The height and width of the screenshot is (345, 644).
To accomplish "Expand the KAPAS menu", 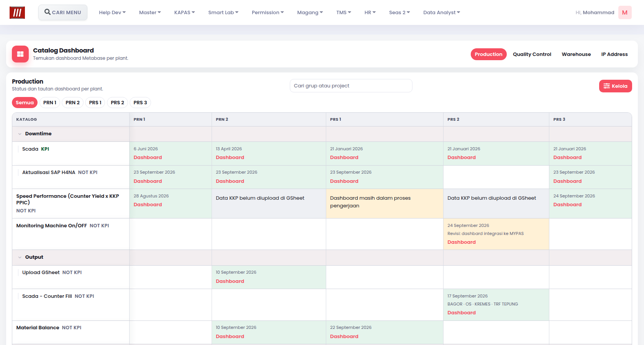I will point(184,12).
